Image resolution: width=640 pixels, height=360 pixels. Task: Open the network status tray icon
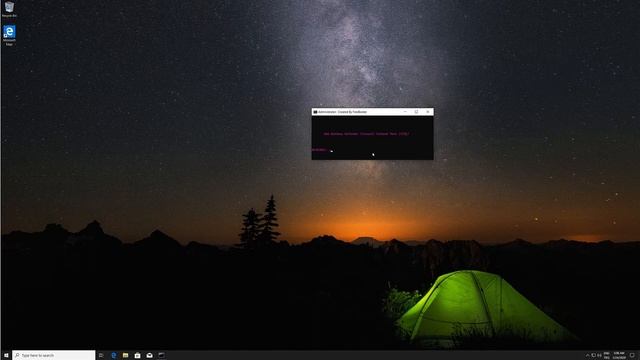593,356
